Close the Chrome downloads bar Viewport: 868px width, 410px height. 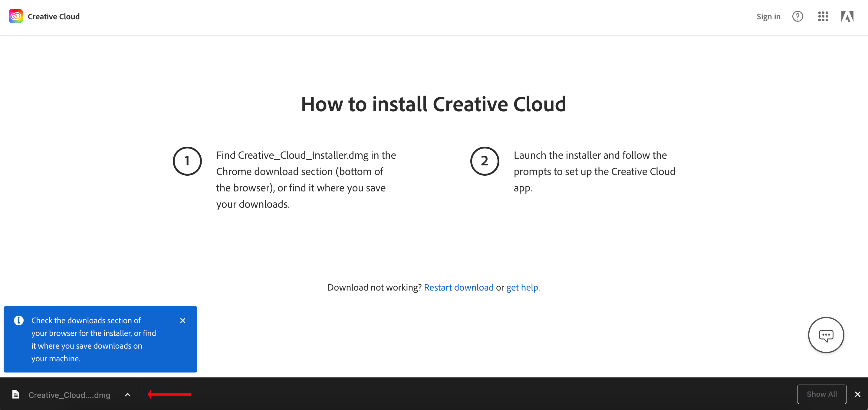tap(857, 394)
